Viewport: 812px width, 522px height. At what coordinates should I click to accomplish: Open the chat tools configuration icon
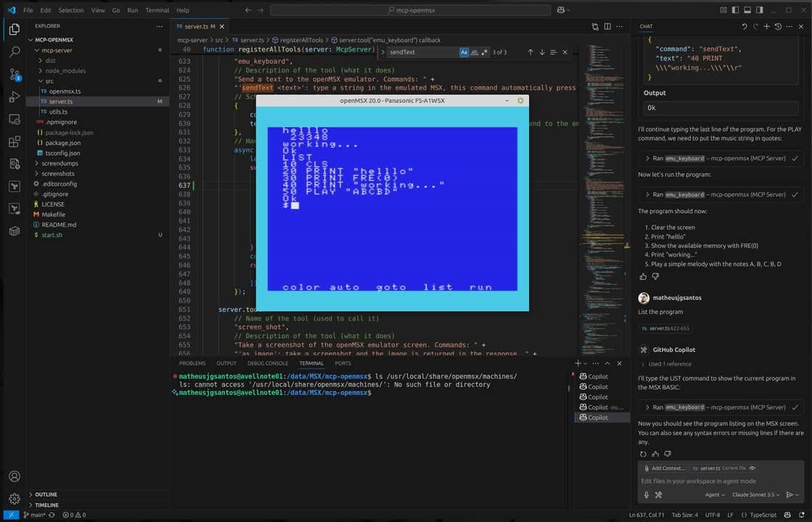coord(658,494)
